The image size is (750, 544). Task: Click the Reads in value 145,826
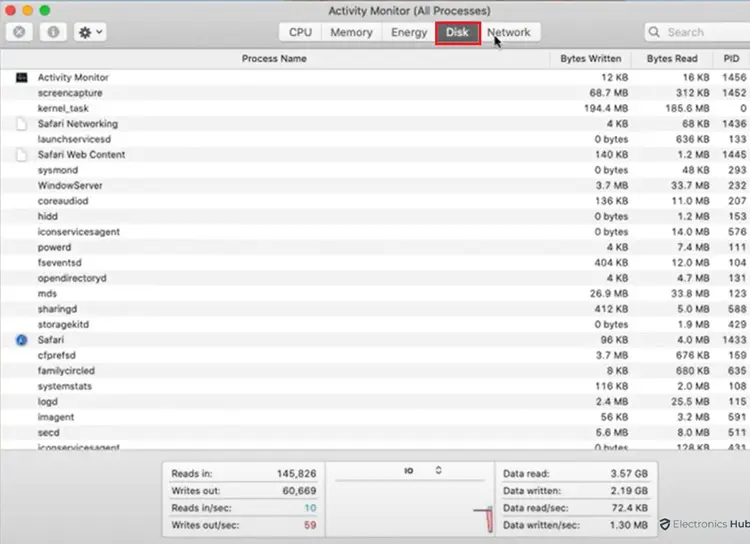[x=297, y=474]
